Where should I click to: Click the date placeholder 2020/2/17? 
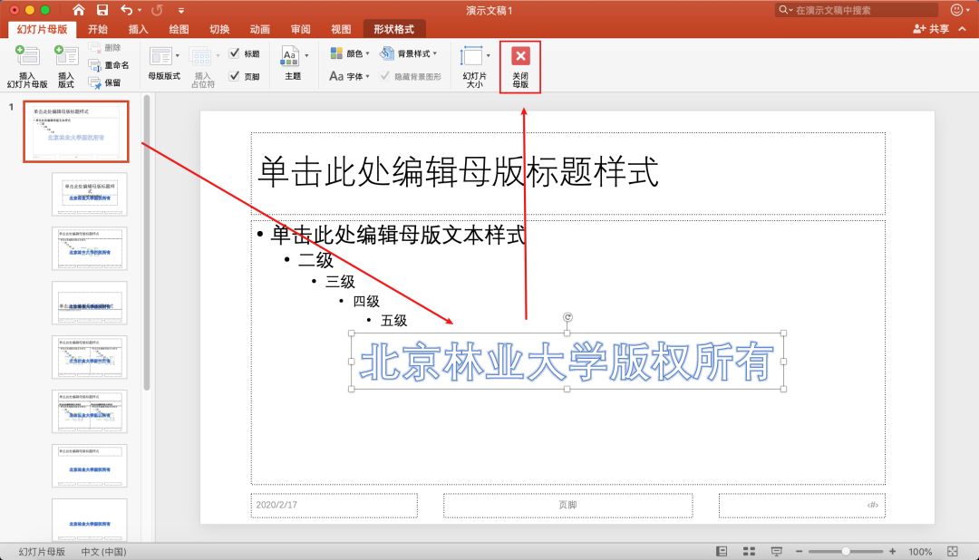pos(334,505)
